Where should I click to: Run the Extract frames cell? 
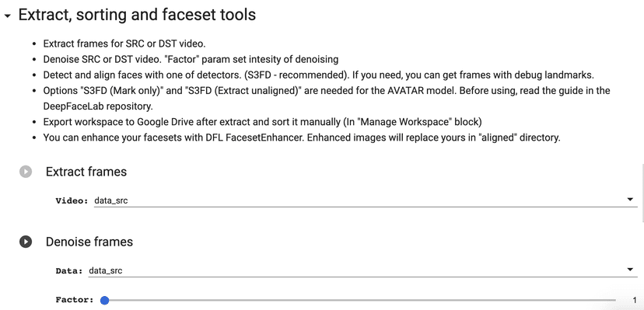(26, 172)
